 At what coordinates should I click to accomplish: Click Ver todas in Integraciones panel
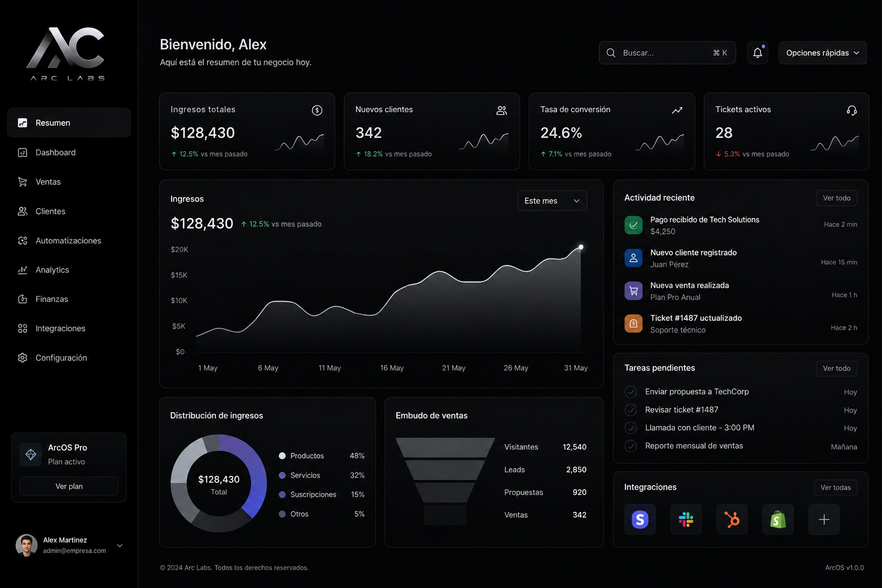coord(835,488)
